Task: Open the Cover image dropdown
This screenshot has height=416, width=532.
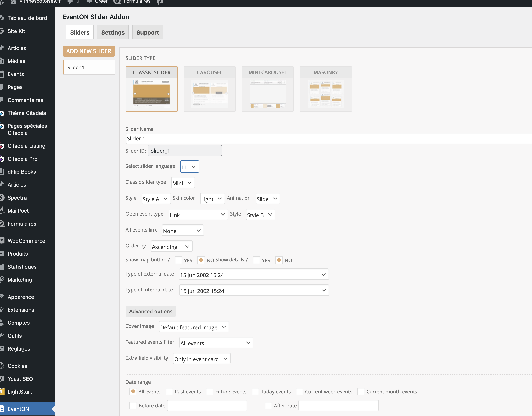Action: tap(194, 327)
